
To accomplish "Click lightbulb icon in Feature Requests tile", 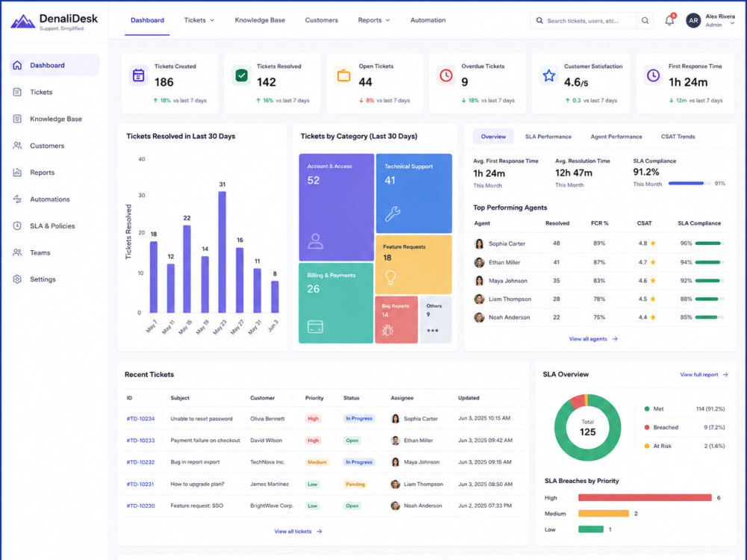I will (391, 277).
